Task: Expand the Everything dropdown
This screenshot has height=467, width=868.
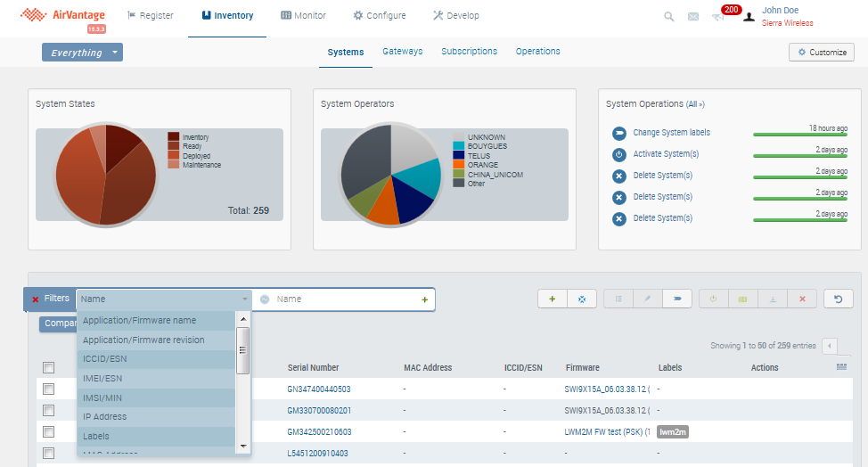Action: [x=82, y=53]
